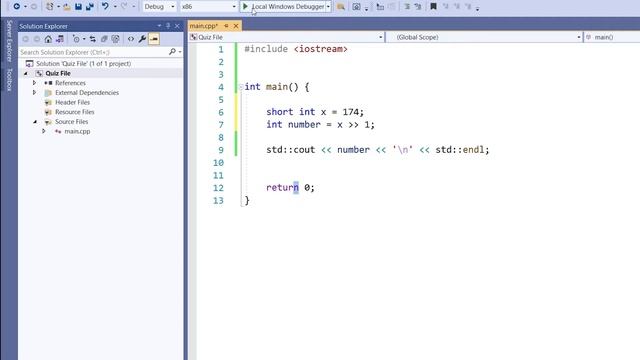Click the screenshot camera toolbar icon
640x360 pixels.
click(356, 7)
